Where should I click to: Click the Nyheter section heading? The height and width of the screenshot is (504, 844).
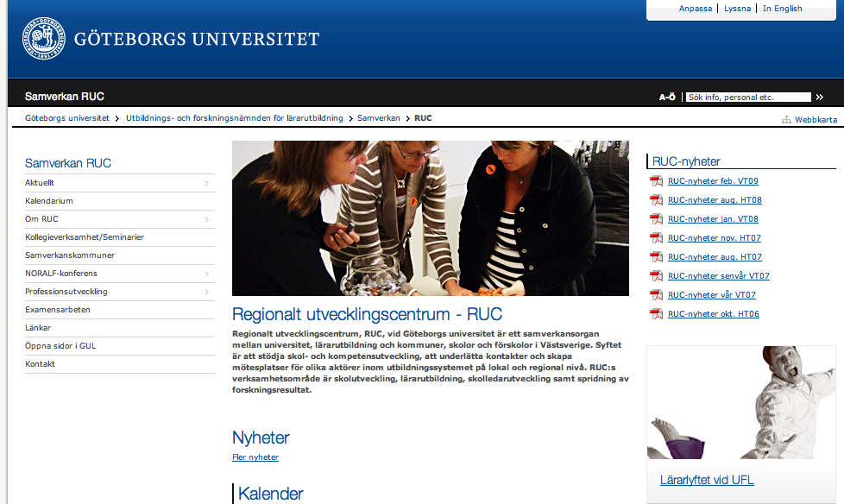[261, 438]
